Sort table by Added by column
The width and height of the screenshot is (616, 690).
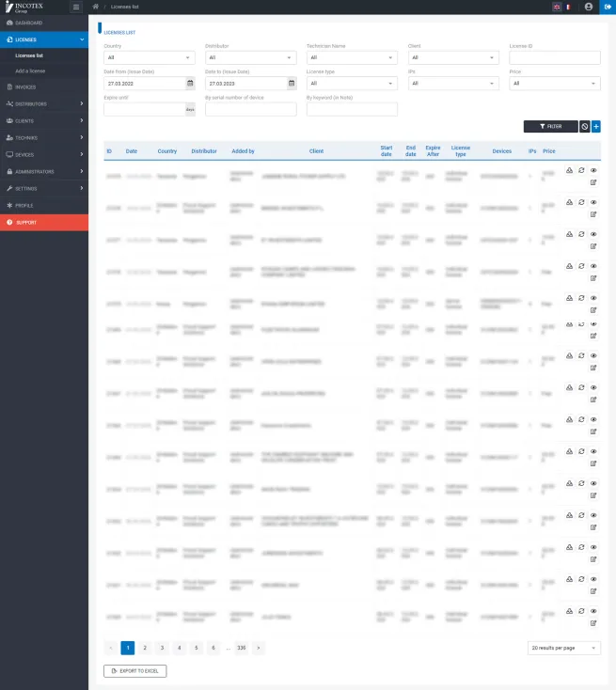(243, 151)
